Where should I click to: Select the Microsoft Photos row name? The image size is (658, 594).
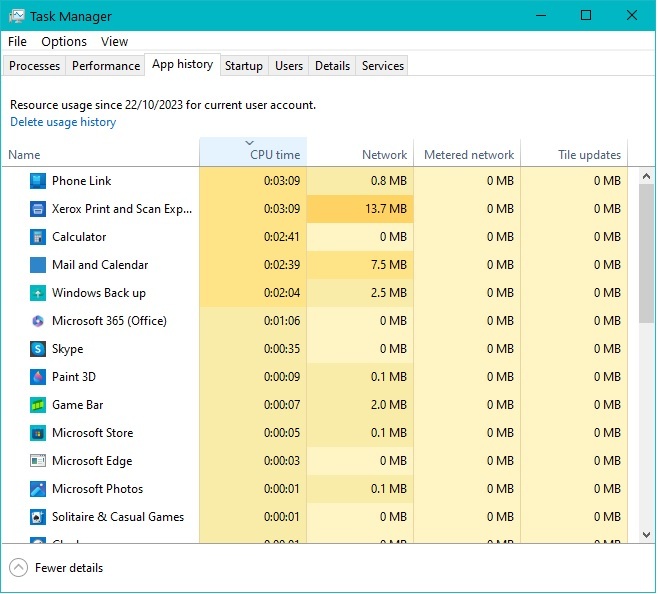click(97, 489)
